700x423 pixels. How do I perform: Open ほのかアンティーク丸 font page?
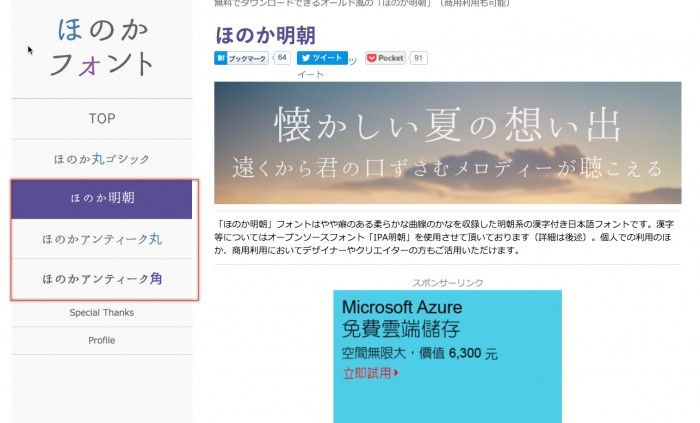click(102, 239)
